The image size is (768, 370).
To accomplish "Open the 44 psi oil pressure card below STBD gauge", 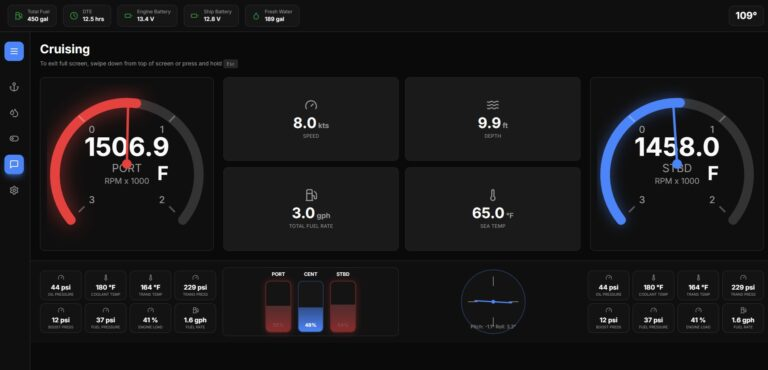I will click(608, 285).
